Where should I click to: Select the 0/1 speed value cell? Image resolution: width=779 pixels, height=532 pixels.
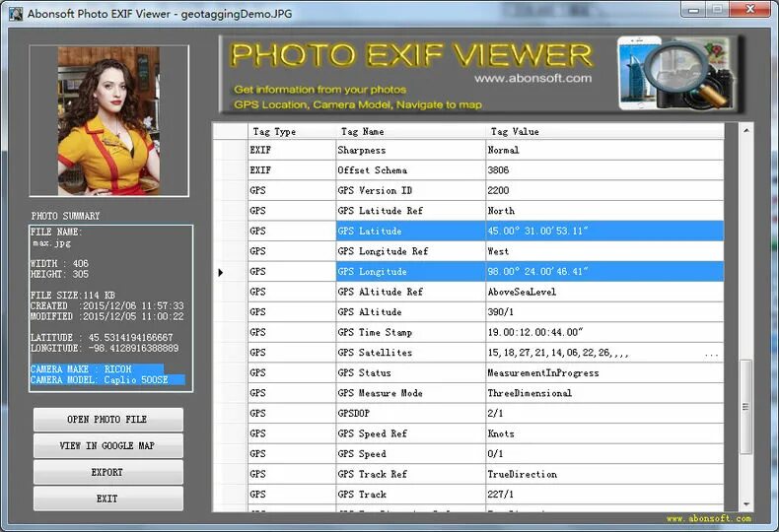(604, 454)
